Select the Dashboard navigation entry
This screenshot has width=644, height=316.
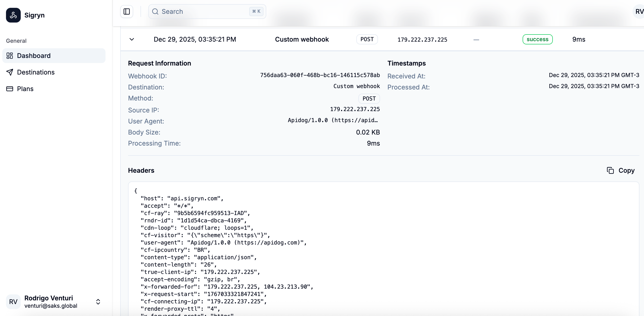click(34, 55)
